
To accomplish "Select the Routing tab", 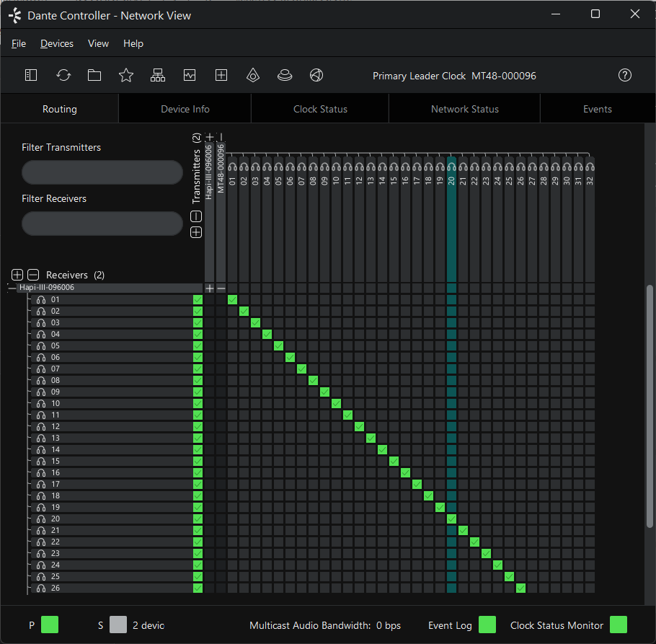I will point(59,109).
